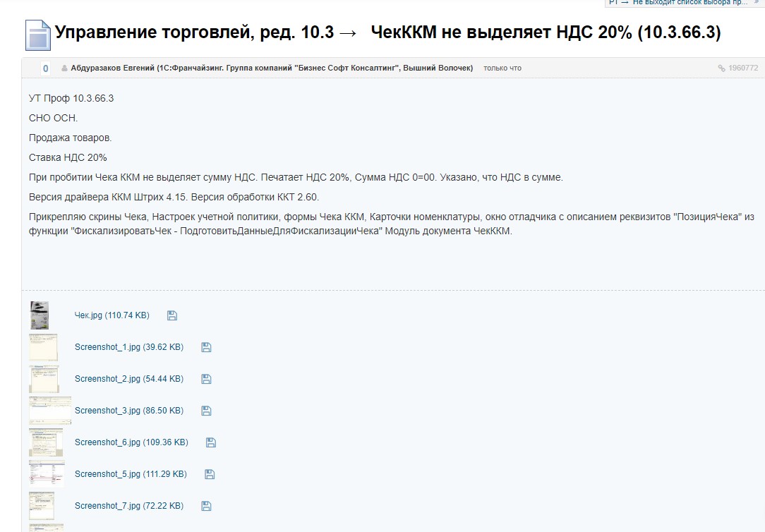
Task: Open the next topic link at the top right
Action: 684,2
